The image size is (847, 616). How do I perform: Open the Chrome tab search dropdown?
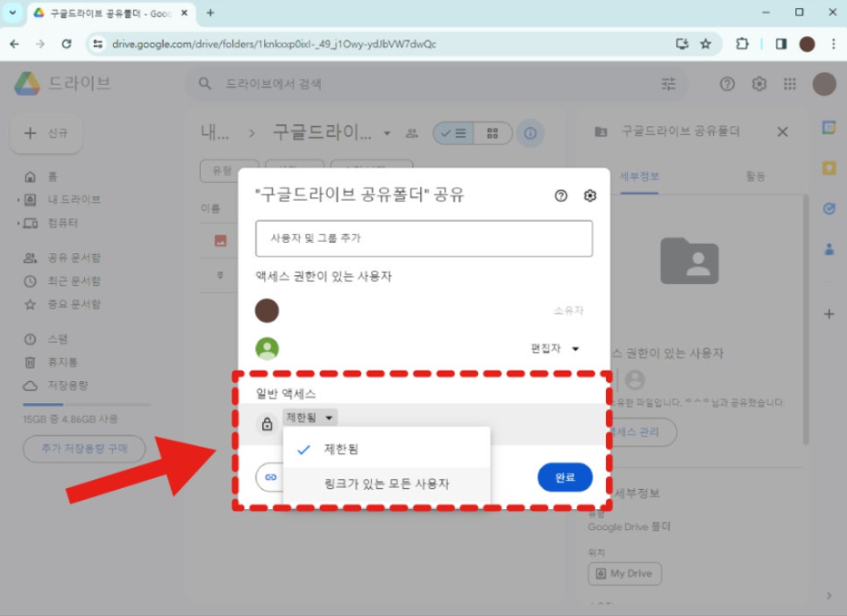coord(12,13)
